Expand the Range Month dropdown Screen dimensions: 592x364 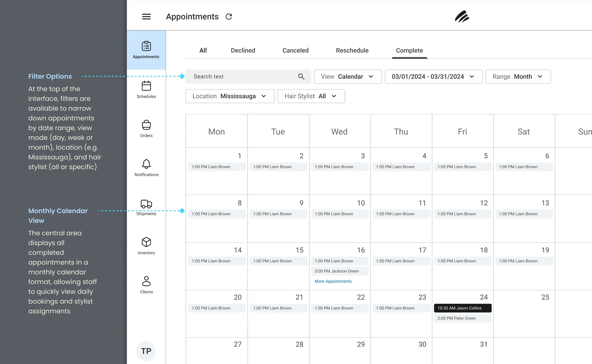coord(518,76)
